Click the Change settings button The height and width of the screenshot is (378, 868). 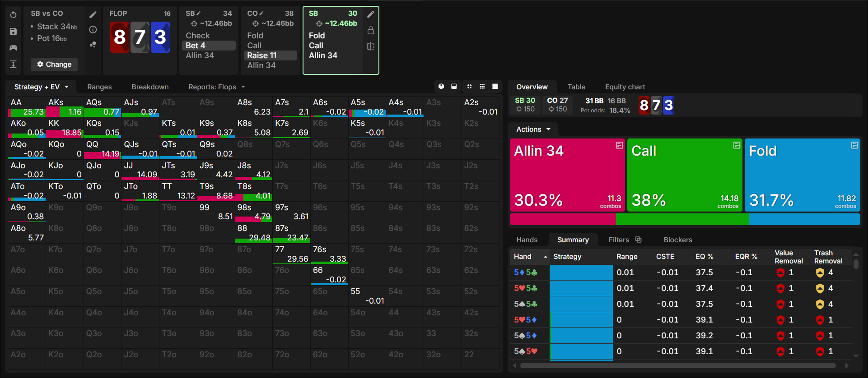tap(54, 65)
